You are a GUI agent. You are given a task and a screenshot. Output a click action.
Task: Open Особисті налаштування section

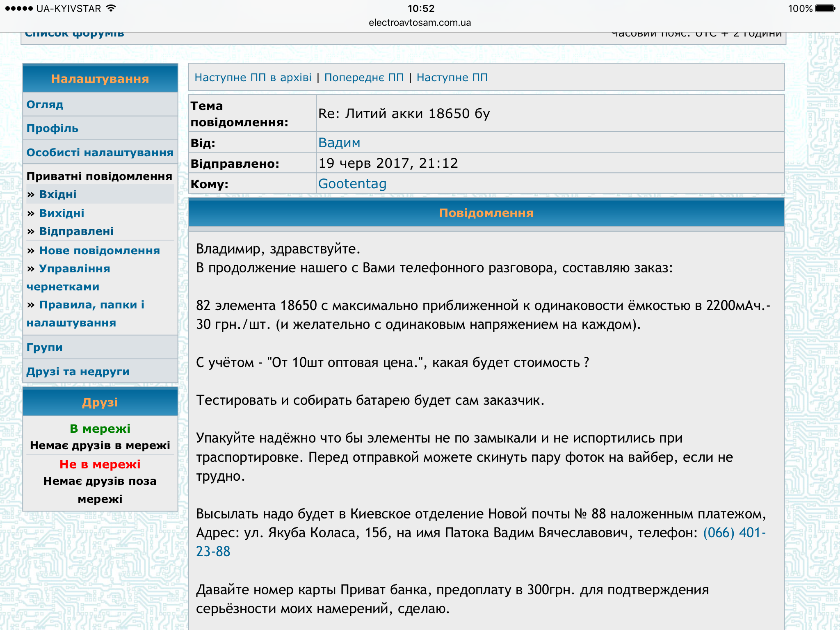pos(100,153)
